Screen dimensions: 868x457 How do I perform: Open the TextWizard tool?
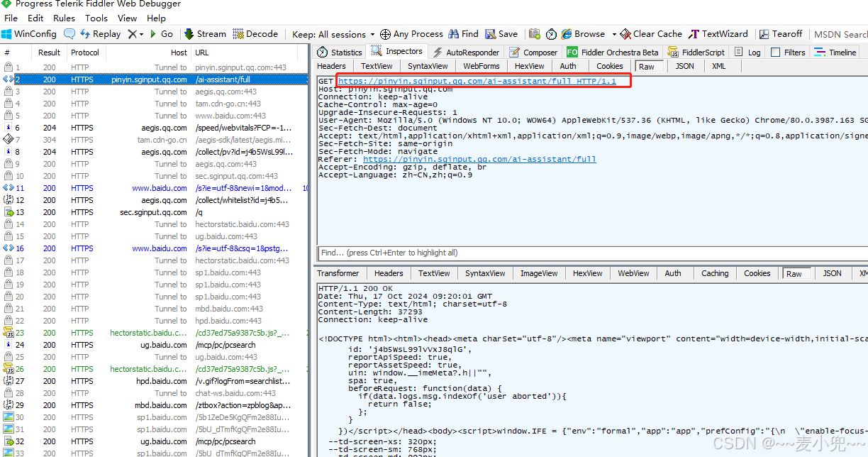tap(718, 33)
